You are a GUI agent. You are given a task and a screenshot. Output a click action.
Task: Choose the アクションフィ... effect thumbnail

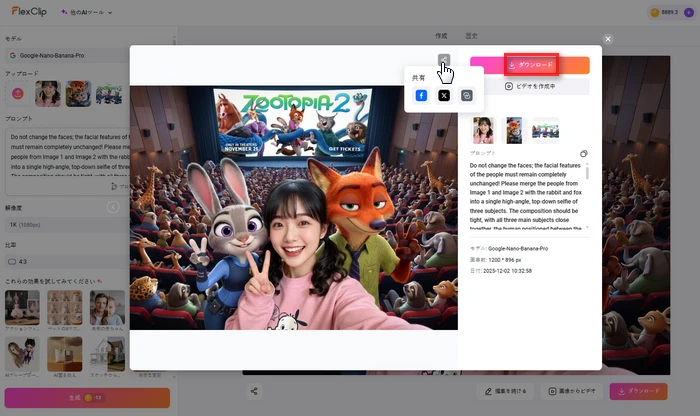point(22,308)
